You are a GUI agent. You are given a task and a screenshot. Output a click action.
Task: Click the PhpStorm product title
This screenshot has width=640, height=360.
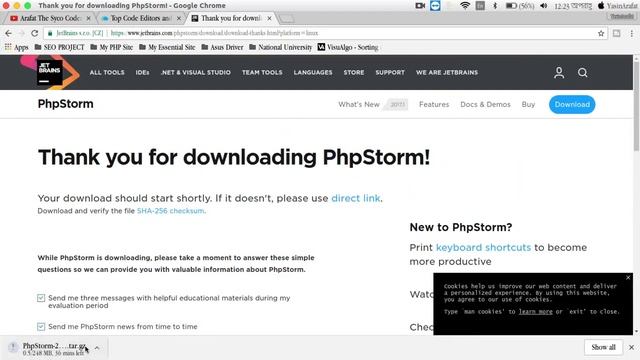click(x=65, y=104)
